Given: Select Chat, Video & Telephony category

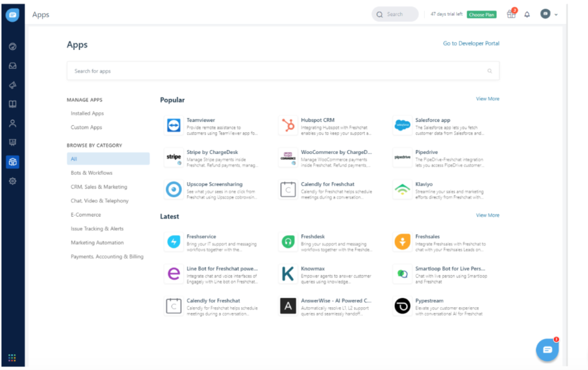Looking at the screenshot, I should (x=99, y=201).
